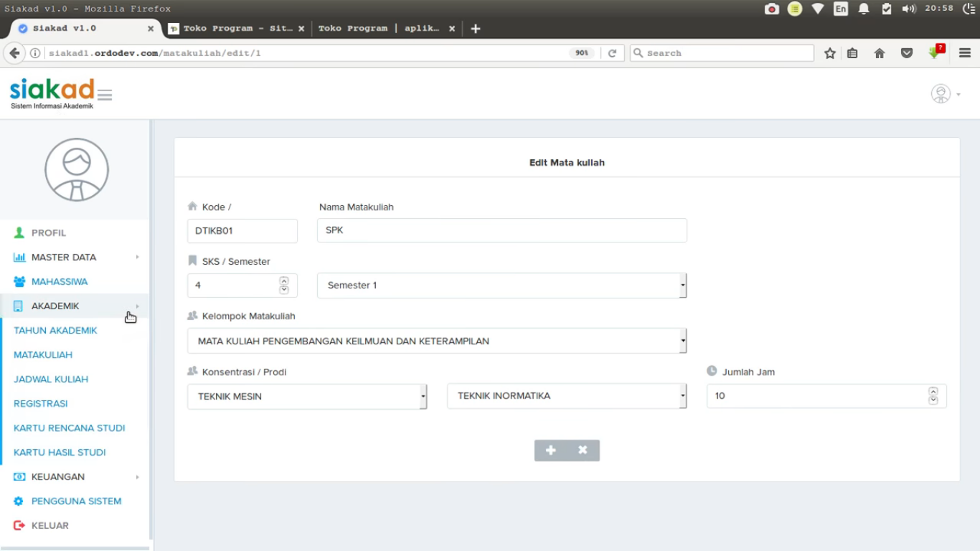Open Pengguna Sistem from sidebar
Screen dimensions: 980x551
tap(76, 501)
